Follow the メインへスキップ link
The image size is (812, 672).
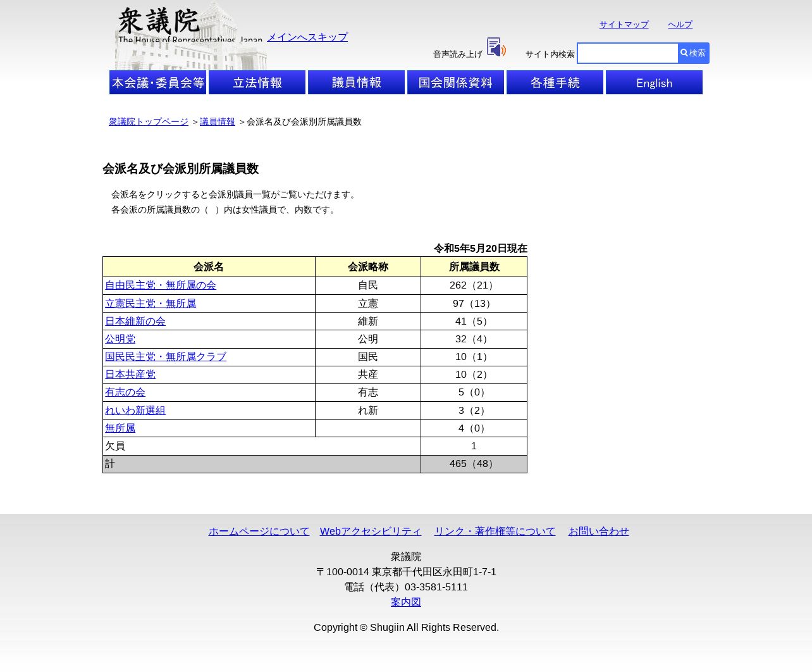[x=307, y=37]
